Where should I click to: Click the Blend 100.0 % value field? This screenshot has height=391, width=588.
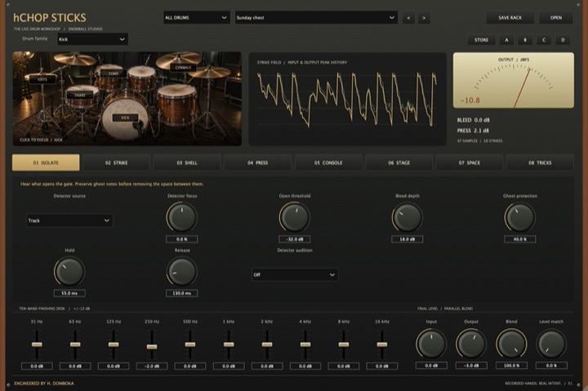511,366
